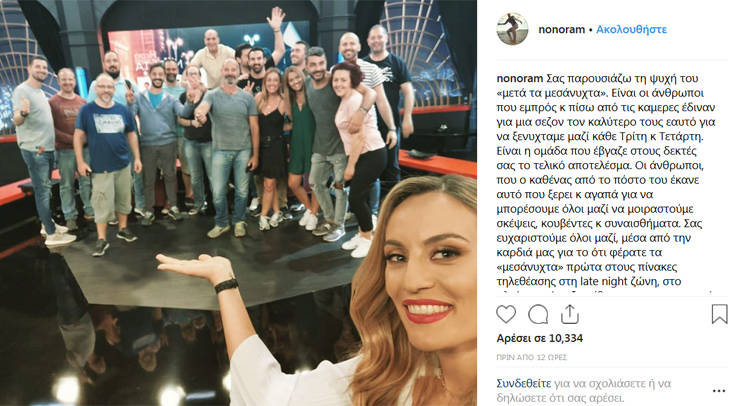Open comments via the speech bubble icon

538,314
